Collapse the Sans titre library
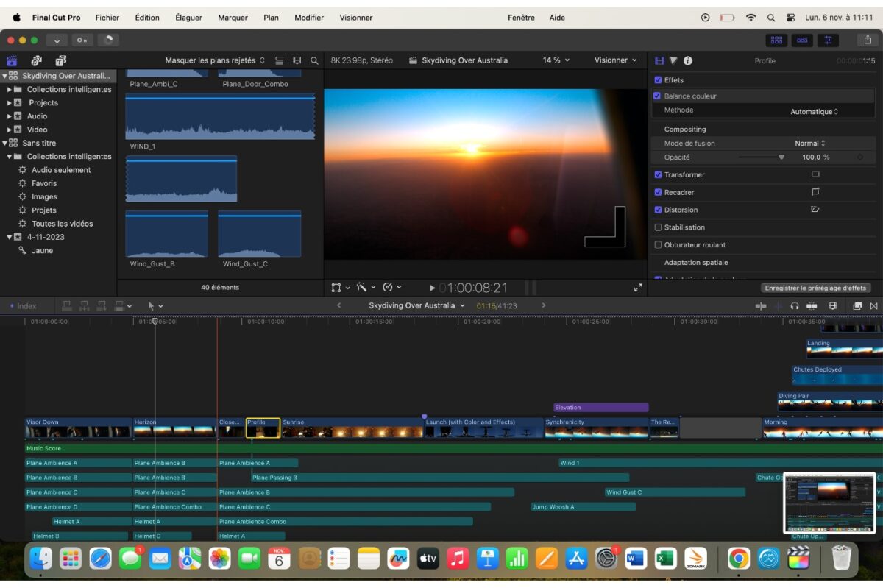 [5, 143]
